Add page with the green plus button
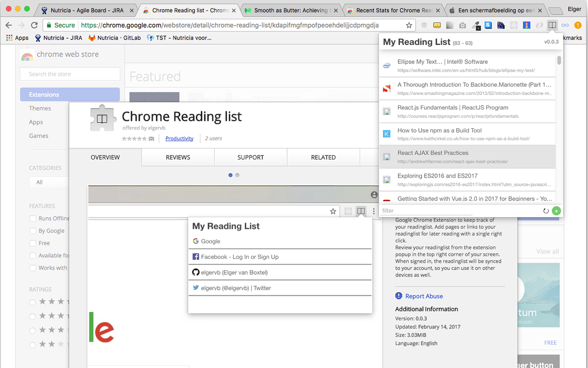 (x=556, y=211)
